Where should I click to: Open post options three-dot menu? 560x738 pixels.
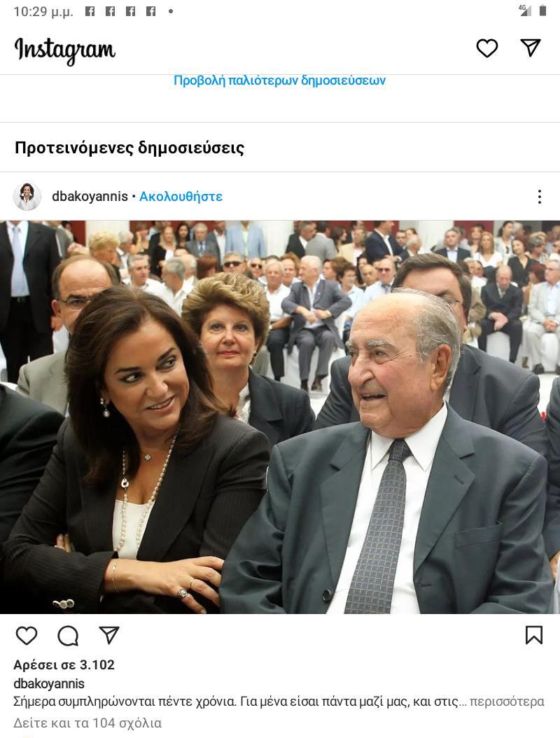pyautogui.click(x=539, y=197)
